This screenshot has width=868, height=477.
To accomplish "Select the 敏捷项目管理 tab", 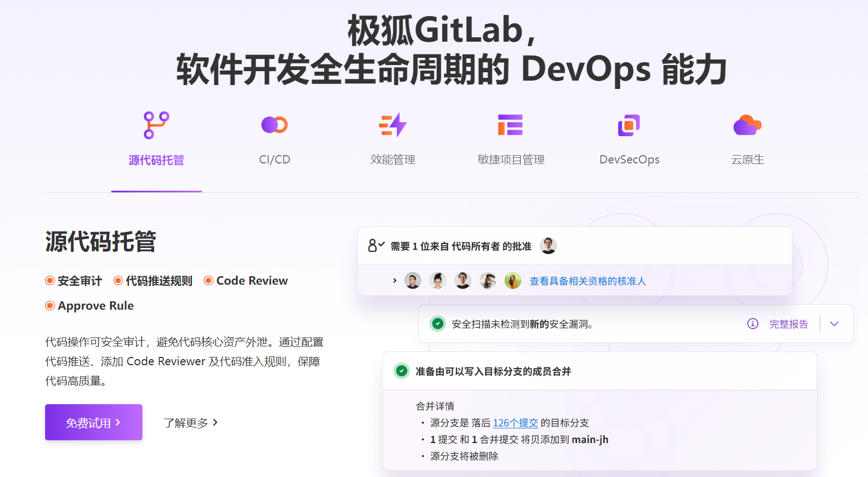I will click(511, 160).
